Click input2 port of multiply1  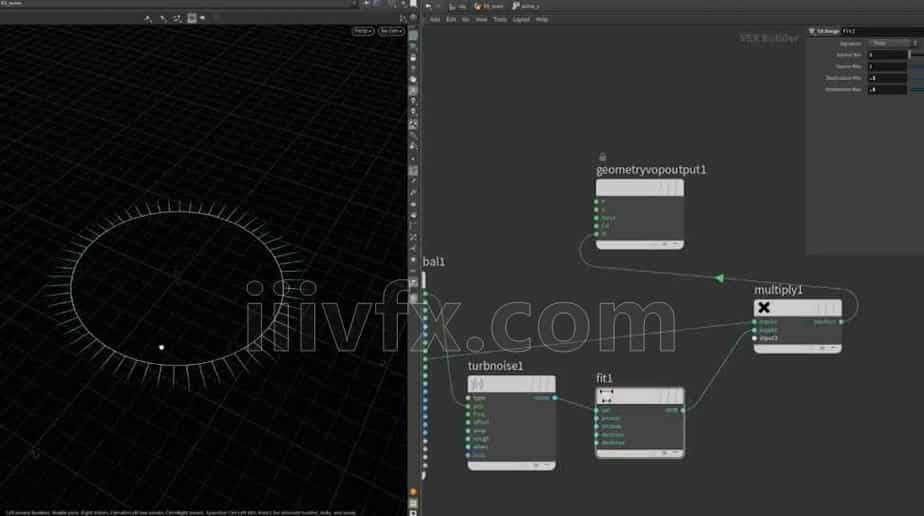click(x=754, y=330)
